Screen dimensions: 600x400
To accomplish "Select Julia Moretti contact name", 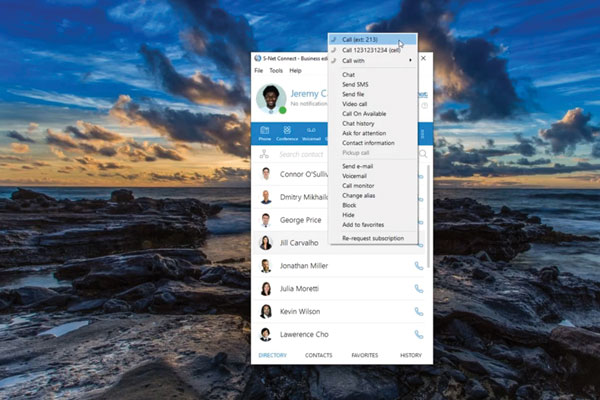I will click(x=299, y=289).
